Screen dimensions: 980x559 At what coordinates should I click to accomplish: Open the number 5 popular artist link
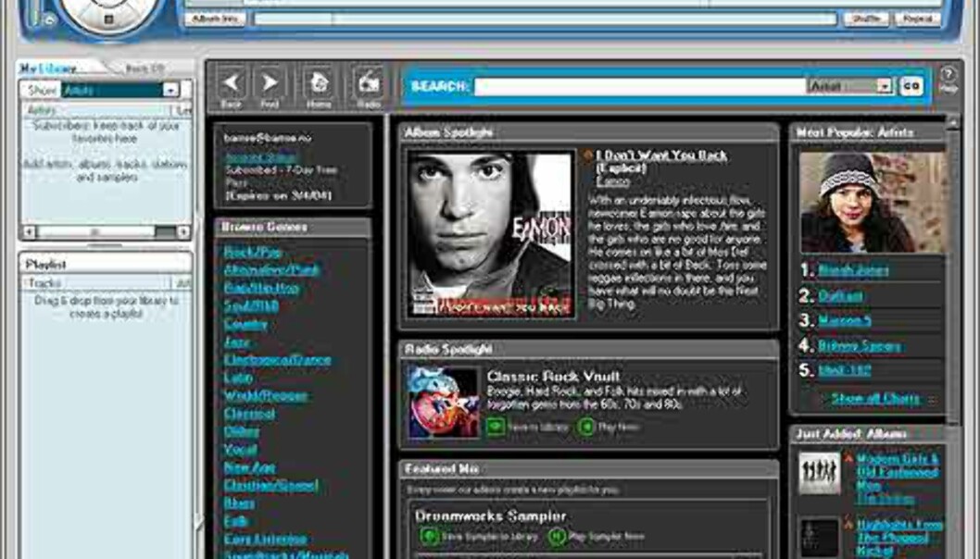tap(845, 370)
